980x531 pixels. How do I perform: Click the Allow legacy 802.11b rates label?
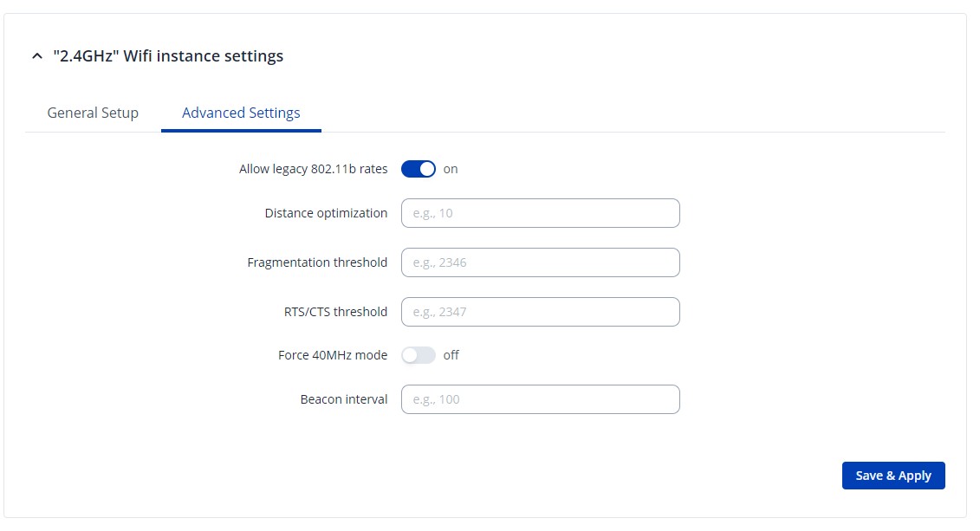[x=313, y=169]
